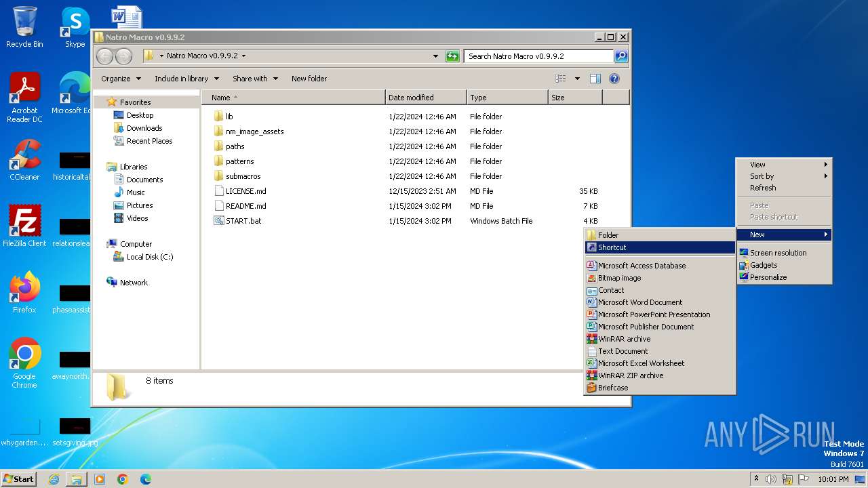This screenshot has width=868, height=488.
Task: Sort by the Size column header
Action: click(575, 98)
